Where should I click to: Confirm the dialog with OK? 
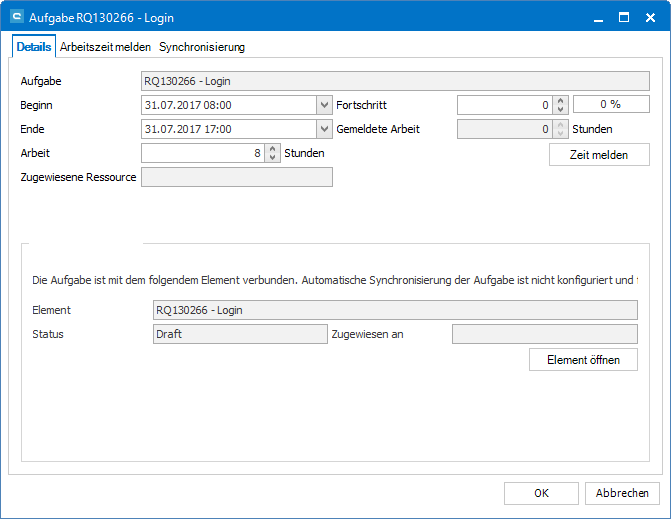541,493
